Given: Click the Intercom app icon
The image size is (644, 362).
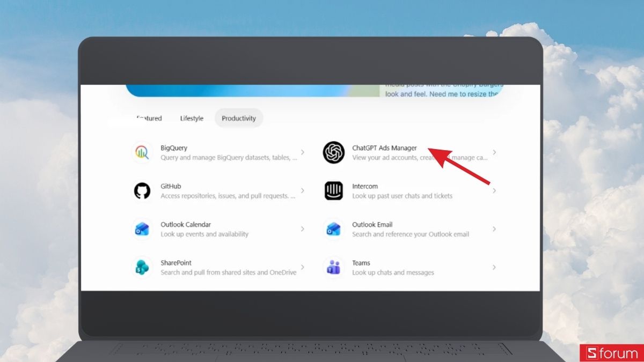Looking at the screenshot, I should click(x=334, y=191).
